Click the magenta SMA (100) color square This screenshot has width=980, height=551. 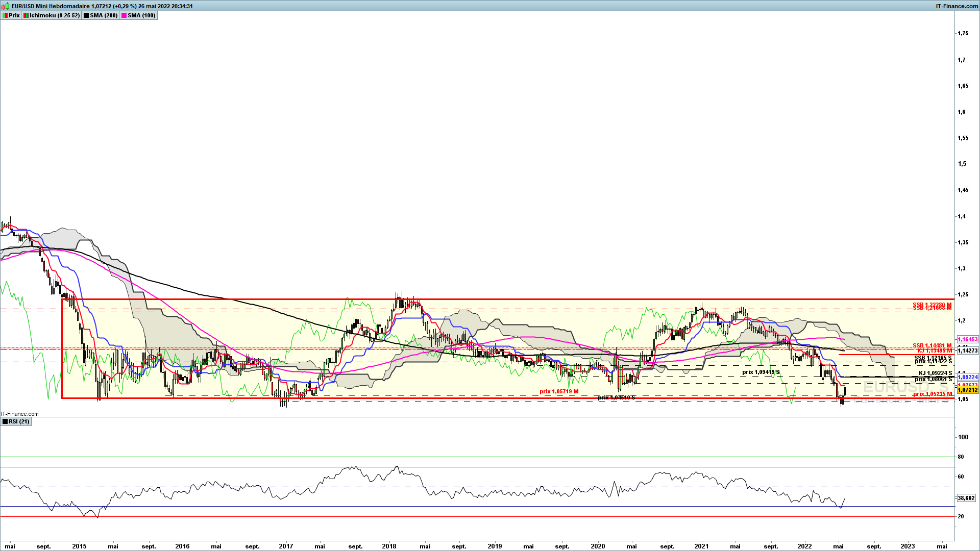point(124,15)
